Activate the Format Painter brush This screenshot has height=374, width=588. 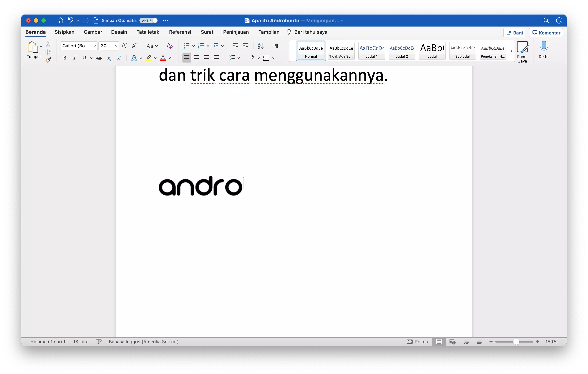pos(48,60)
